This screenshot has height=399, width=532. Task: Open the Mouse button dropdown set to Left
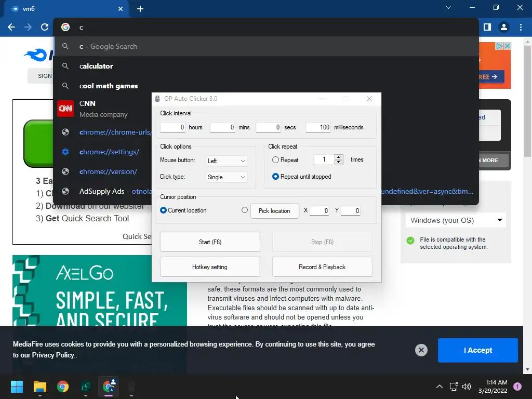[227, 161]
